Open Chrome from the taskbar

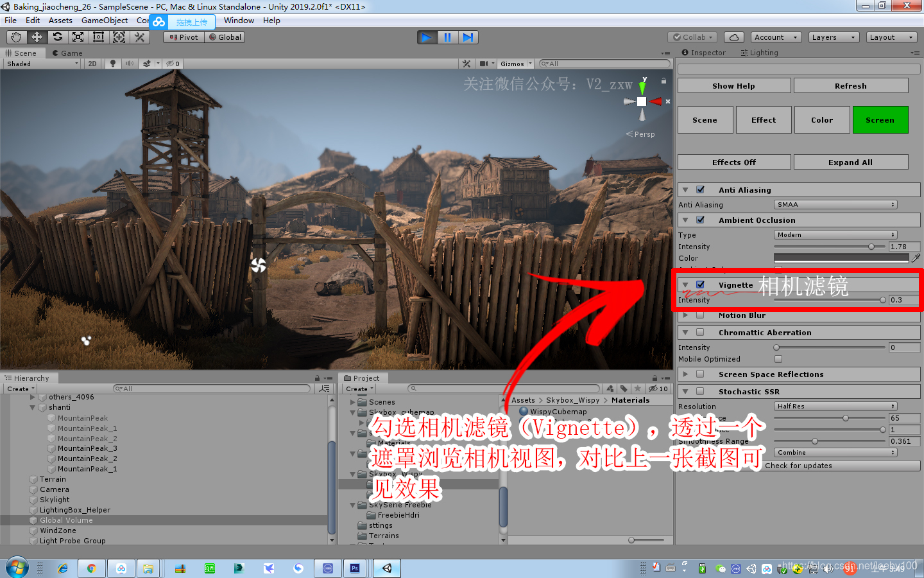pos(92,568)
